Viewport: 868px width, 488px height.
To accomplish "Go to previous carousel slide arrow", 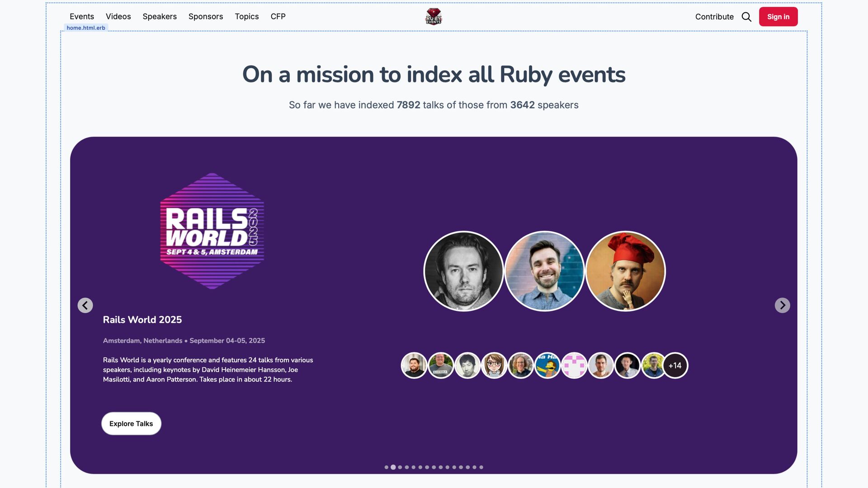I will point(85,305).
